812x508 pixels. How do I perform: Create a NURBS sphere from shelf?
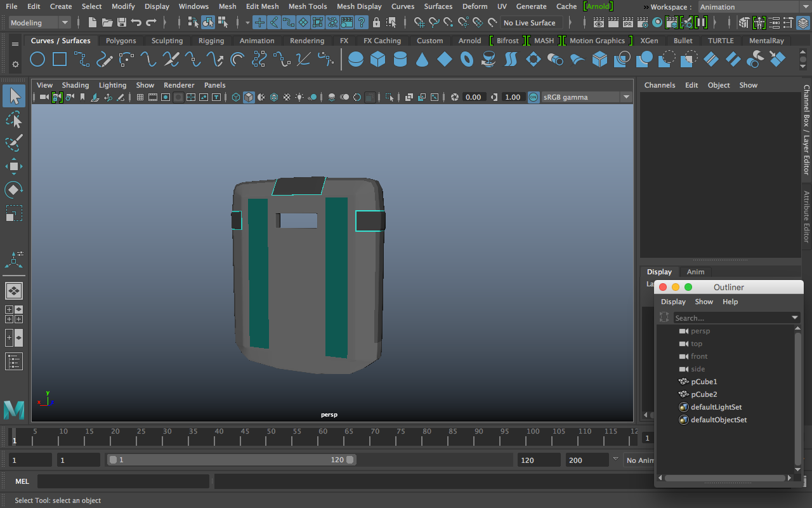click(x=356, y=60)
